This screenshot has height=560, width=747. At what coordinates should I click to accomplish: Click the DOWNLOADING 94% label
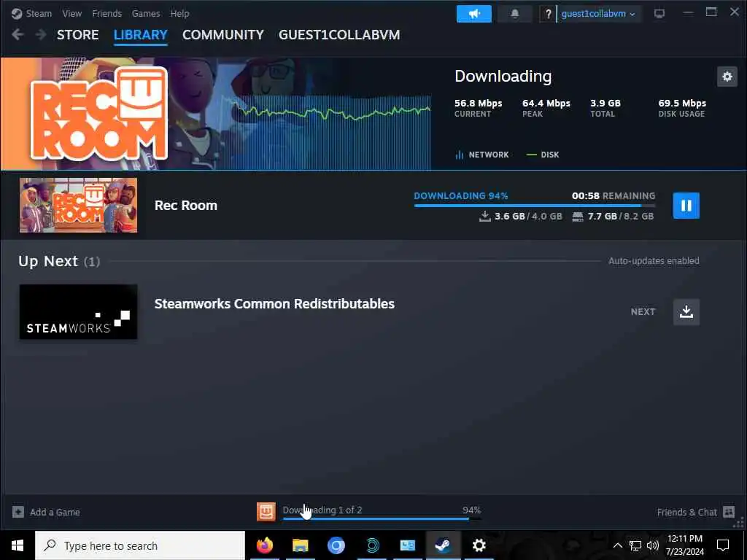461,195
